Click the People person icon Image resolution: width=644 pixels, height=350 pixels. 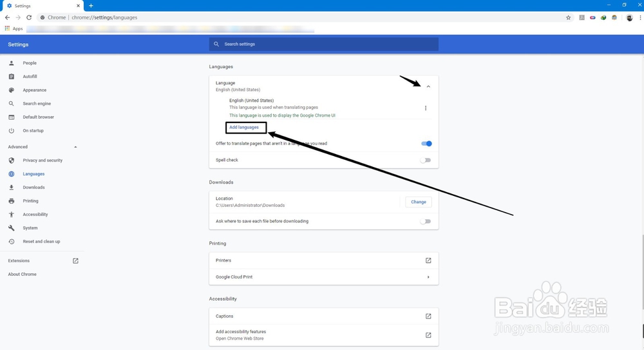[x=12, y=63]
